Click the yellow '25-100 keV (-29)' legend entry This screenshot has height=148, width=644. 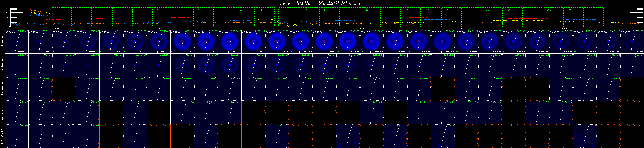[39, 13]
